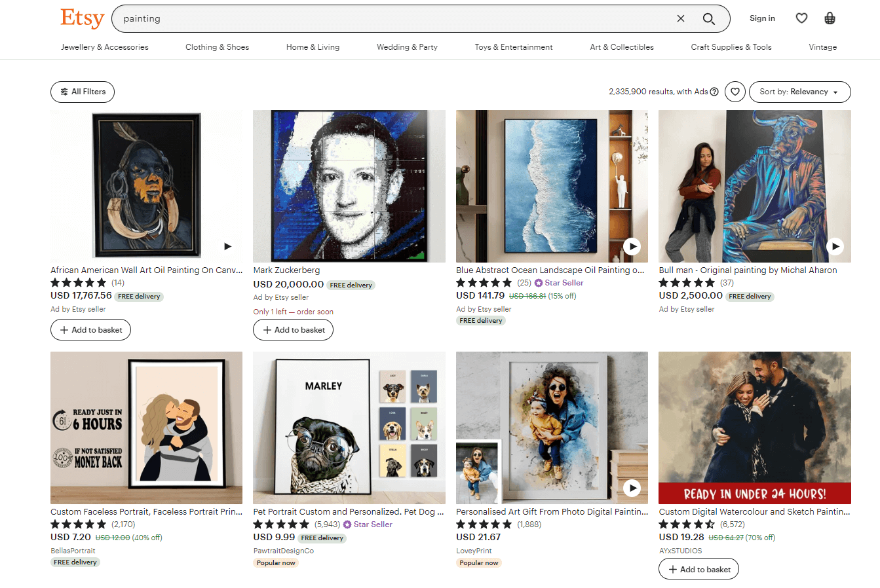This screenshot has height=588, width=880.
Task: Click 'African American Wall Art Oil Painting' title
Action: (x=146, y=270)
